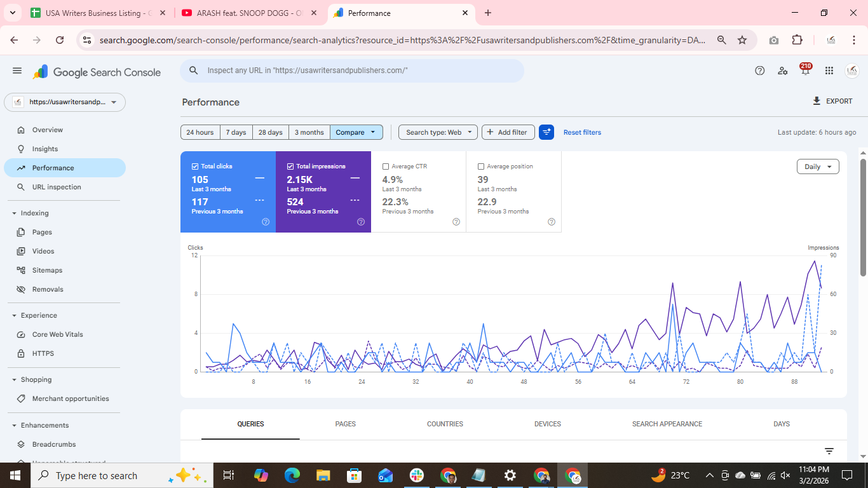Open the property selector dropdown
Viewport: 868px width, 488px height.
coord(65,102)
